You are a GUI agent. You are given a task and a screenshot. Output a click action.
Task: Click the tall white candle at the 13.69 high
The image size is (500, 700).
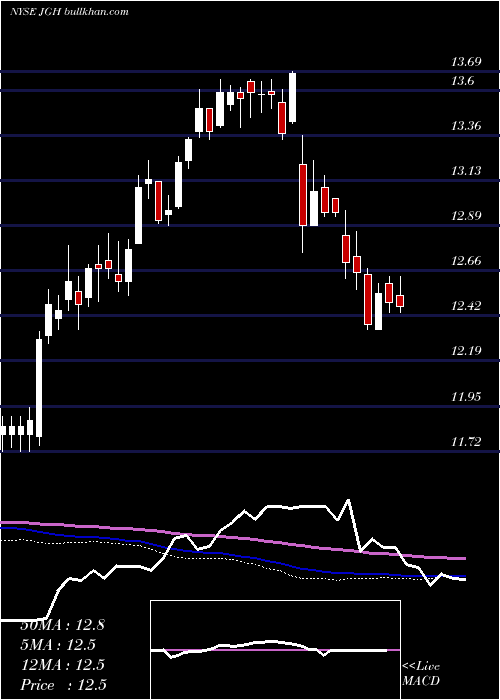[x=292, y=97]
